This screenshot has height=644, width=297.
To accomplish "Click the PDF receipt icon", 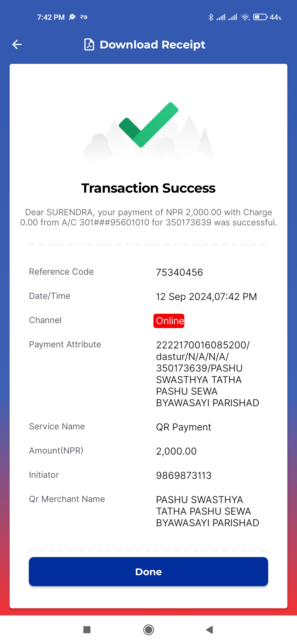I will 89,45.
